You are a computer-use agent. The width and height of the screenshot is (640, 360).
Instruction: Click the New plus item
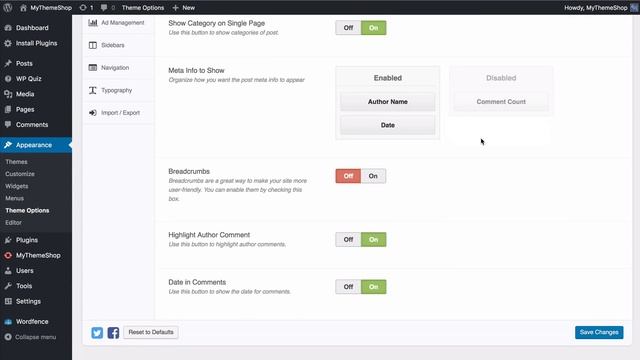[184, 7]
